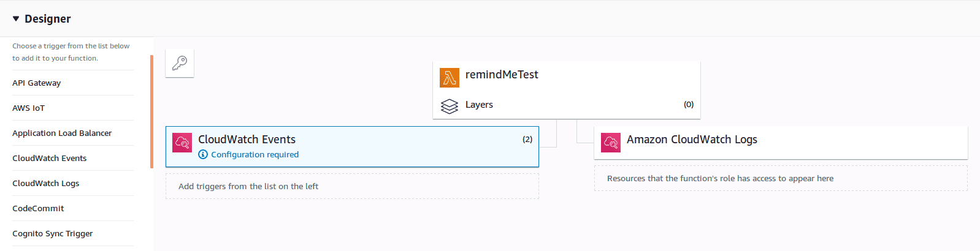Viewport: 980px width, 251px height.
Task: Open the Configuration required link
Action: [x=255, y=154]
